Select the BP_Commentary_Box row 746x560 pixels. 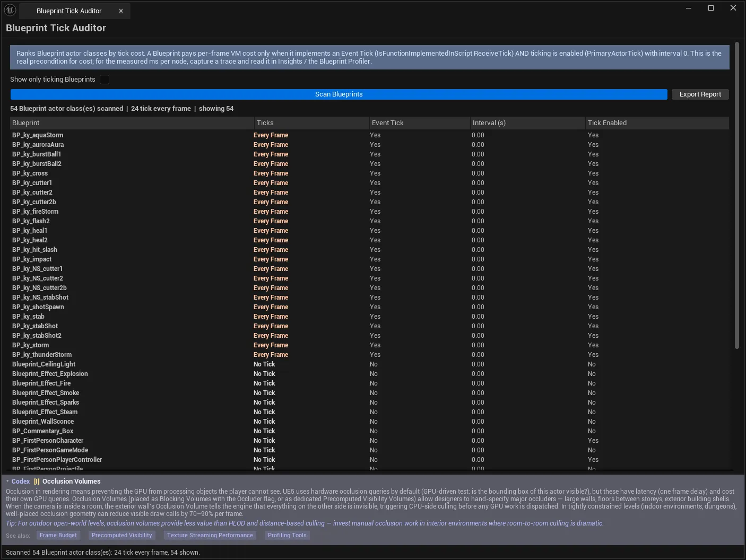pos(369,431)
